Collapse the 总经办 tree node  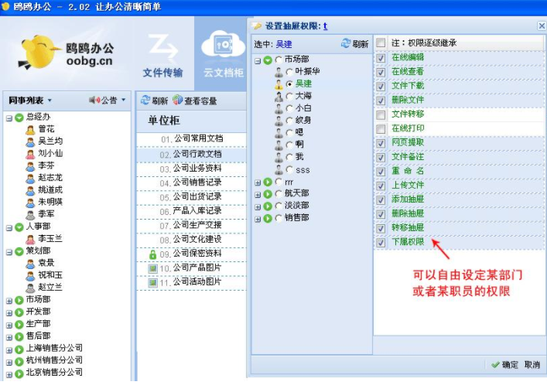click(9, 118)
